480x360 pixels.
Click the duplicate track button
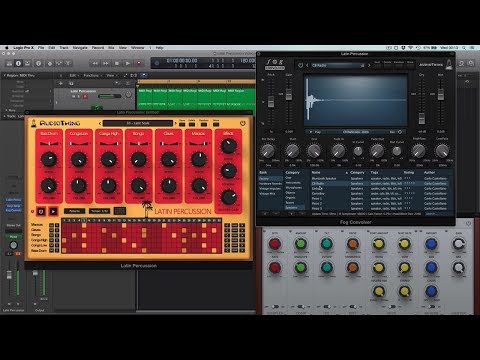(x=71, y=83)
